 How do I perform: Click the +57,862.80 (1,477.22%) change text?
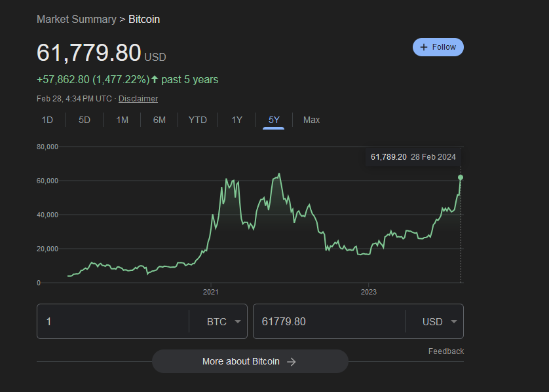(94, 79)
